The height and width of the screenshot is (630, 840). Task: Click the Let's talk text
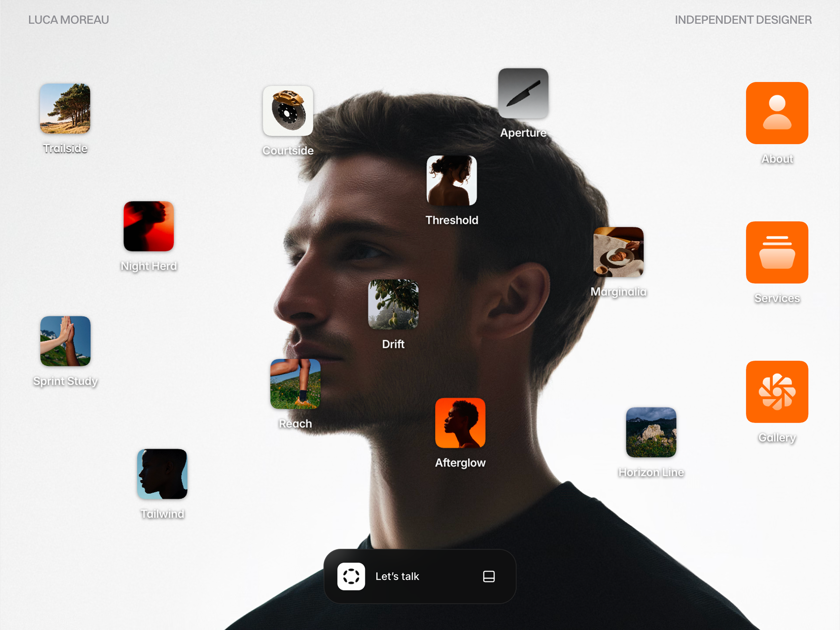[x=397, y=576]
